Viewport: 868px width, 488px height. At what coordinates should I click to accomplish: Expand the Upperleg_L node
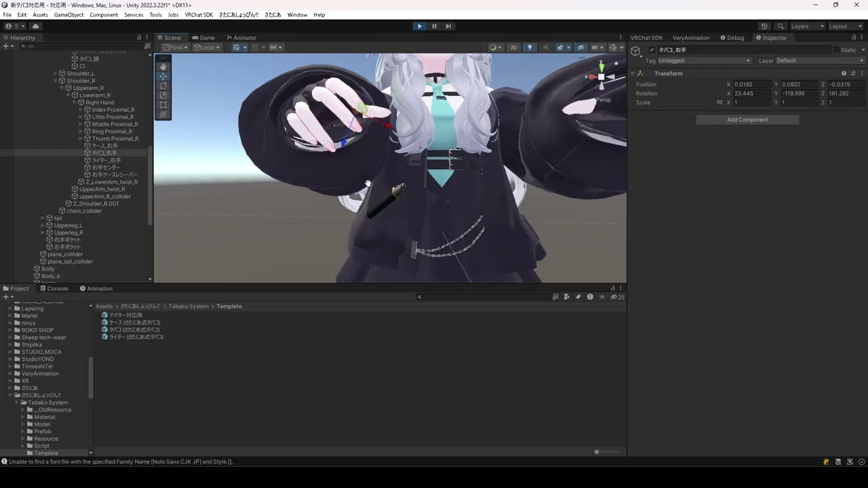[43, 226]
